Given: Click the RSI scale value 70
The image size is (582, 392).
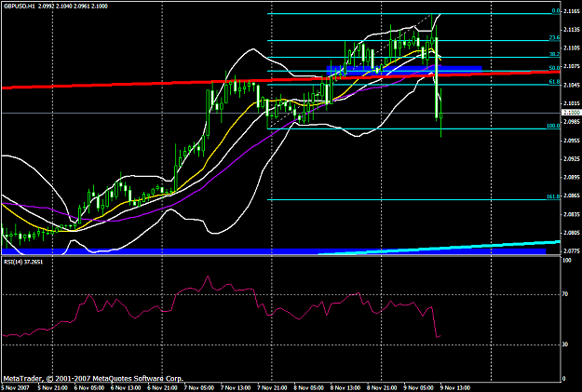Looking at the screenshot, I should coord(565,294).
